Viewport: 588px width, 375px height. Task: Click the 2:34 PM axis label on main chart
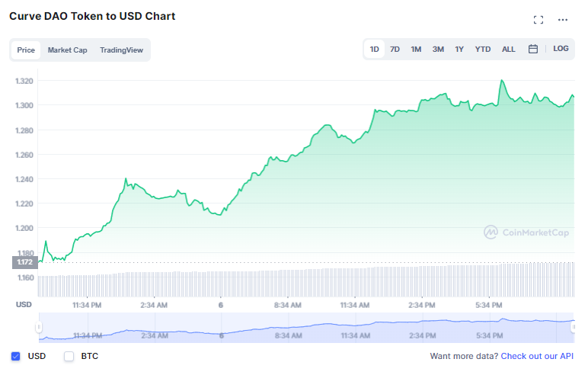422,305
